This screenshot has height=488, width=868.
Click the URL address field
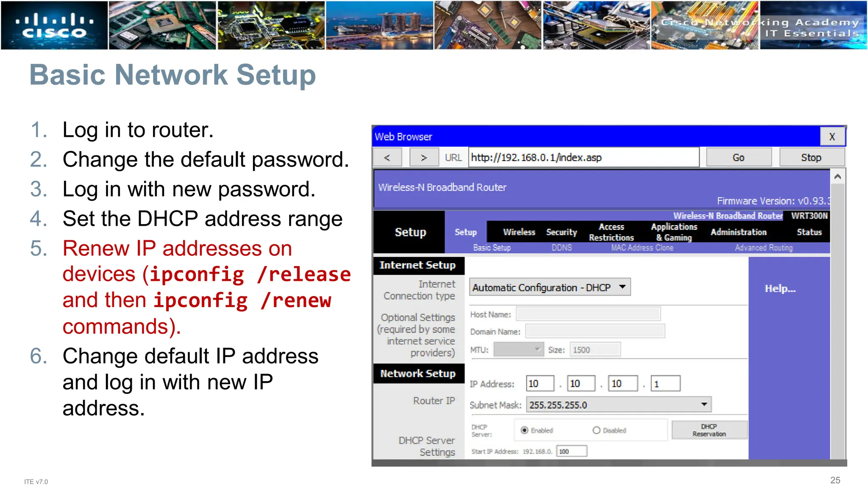(x=583, y=158)
